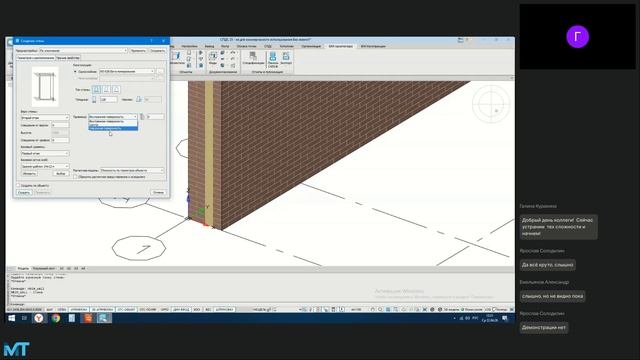Select the middle wall type icon button

tap(107, 89)
